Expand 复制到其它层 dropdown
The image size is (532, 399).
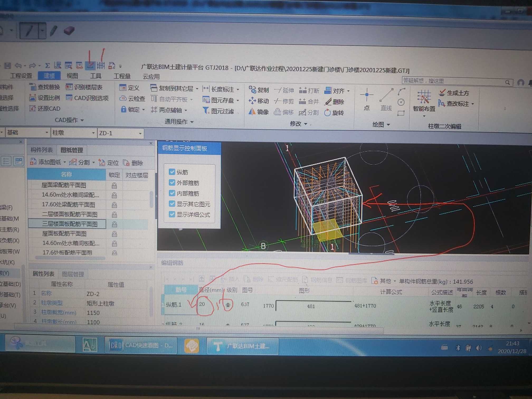[197, 89]
